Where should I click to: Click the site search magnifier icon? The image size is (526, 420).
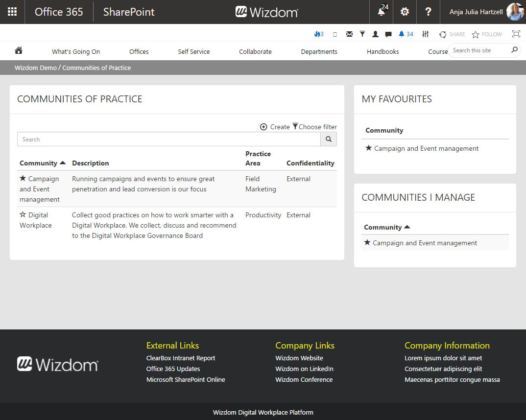coord(514,50)
